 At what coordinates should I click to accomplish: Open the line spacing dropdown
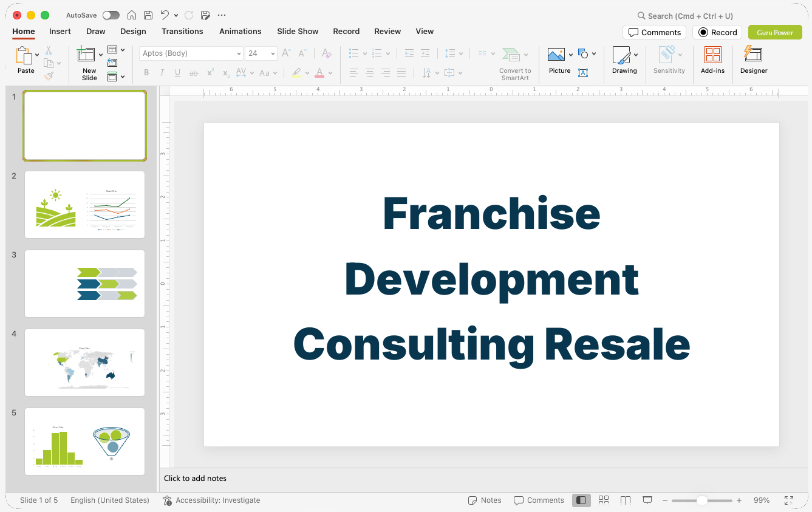pos(453,53)
